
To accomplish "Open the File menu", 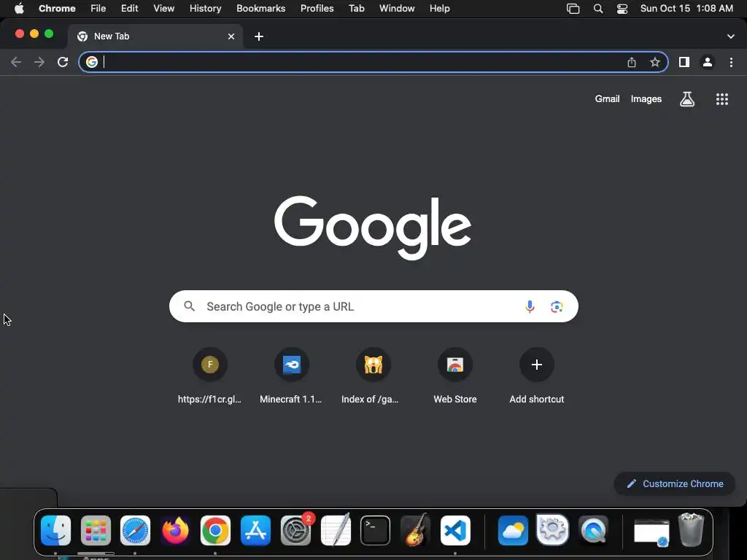I will (98, 9).
